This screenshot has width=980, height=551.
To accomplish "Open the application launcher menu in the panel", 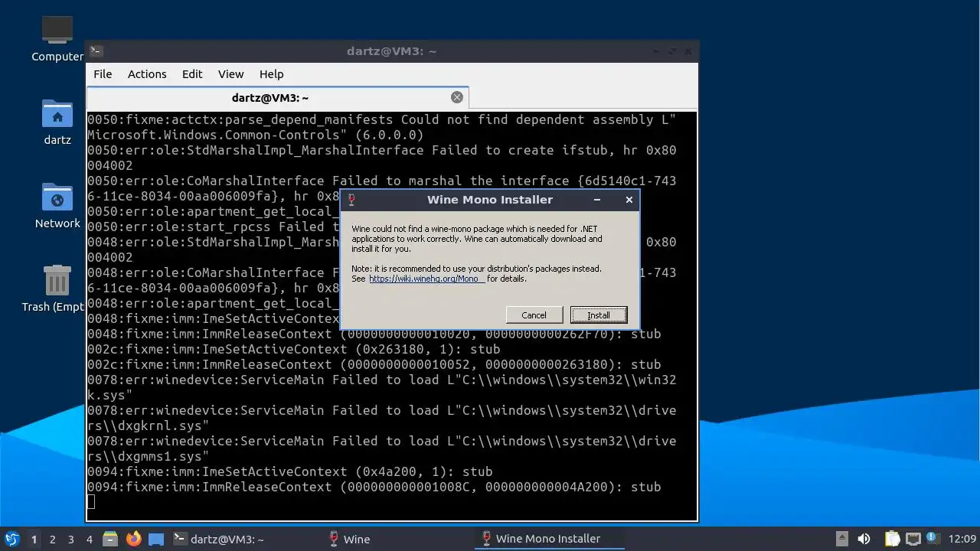I will tap(11, 539).
